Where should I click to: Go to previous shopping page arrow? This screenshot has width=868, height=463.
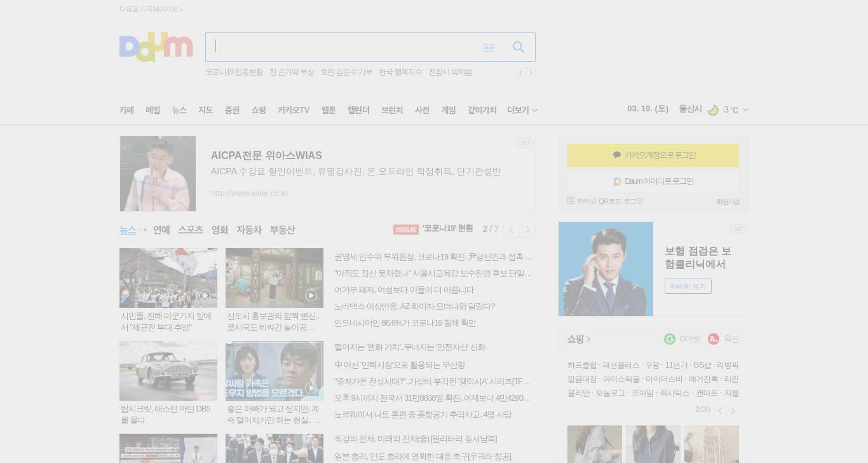720,411
